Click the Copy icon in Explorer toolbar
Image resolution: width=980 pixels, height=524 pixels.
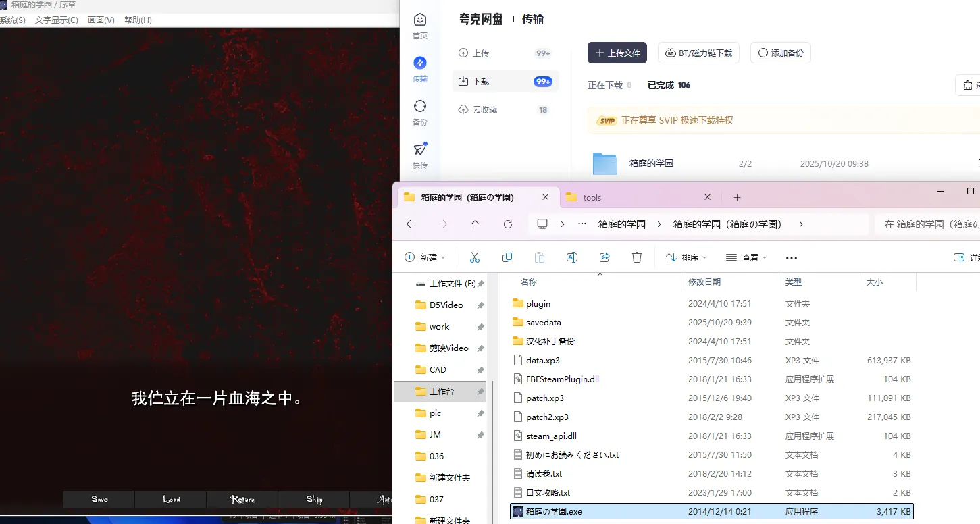(x=507, y=257)
